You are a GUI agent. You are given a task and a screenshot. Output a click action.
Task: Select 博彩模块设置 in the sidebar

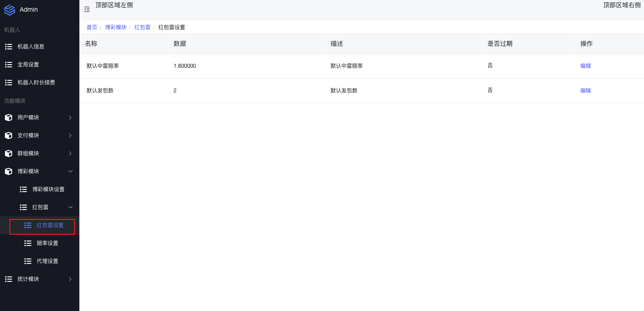[x=48, y=189]
